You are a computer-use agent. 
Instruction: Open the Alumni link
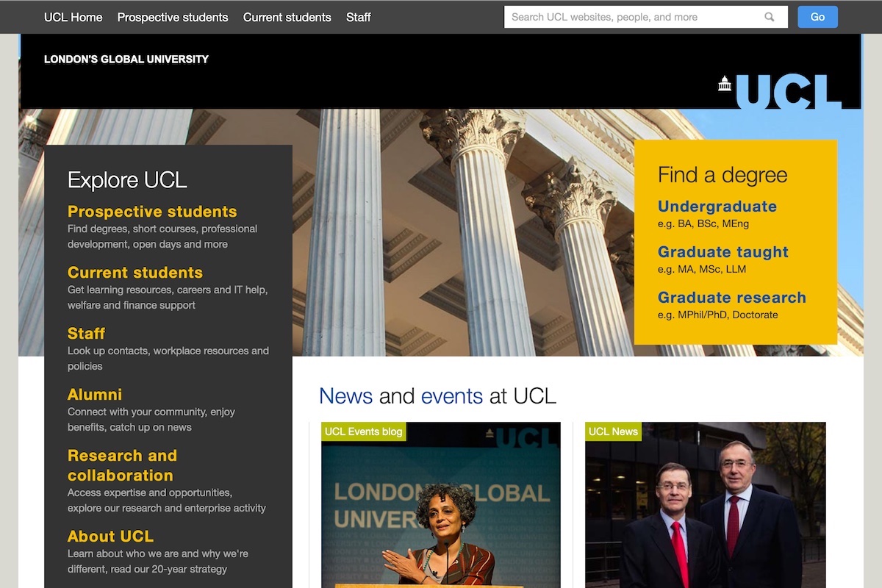point(95,395)
